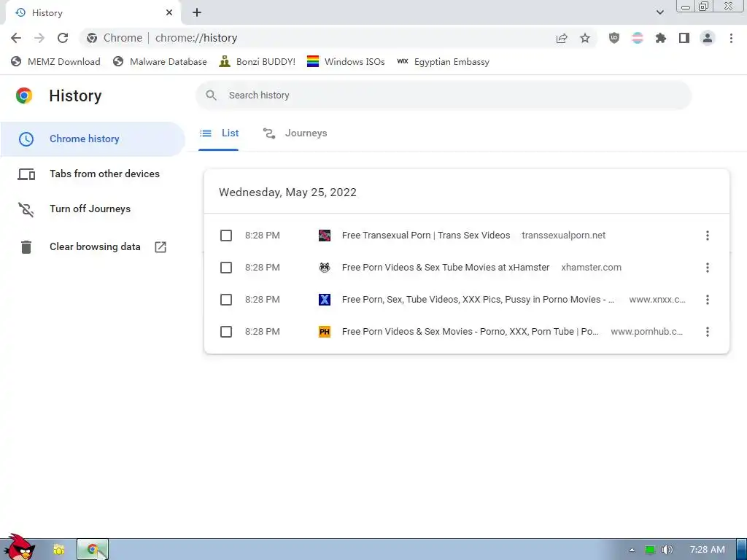Screen dimensions: 747x560
Task: Open the Malware Database bookmark
Action: [x=160, y=61]
